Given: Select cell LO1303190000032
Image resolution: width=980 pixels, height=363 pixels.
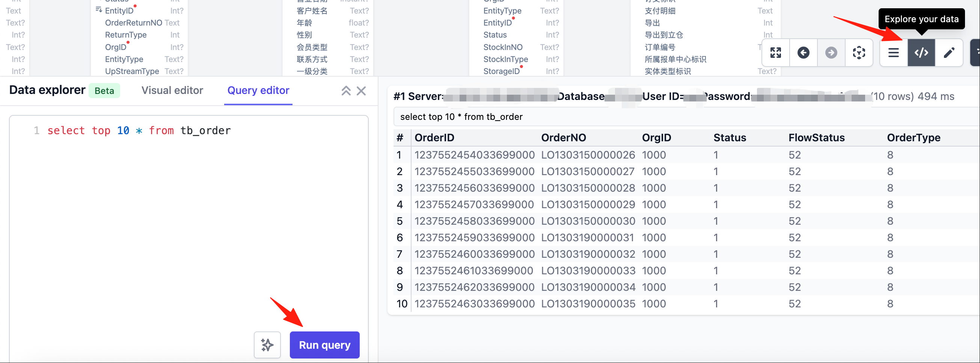Looking at the screenshot, I should point(588,254).
